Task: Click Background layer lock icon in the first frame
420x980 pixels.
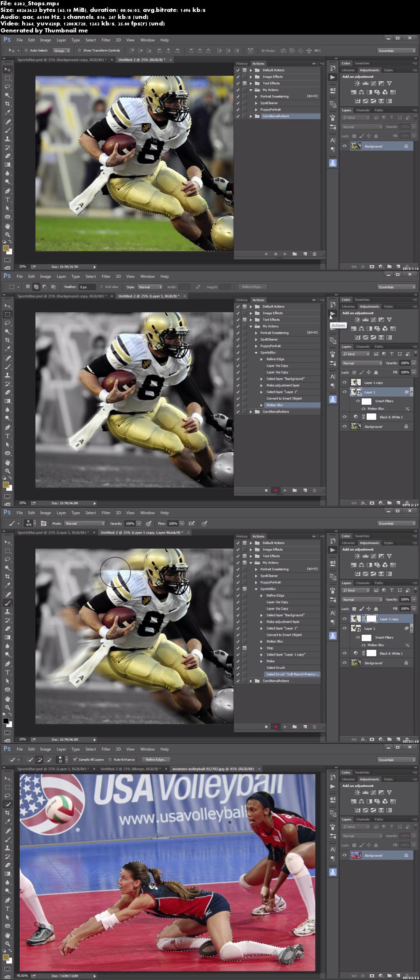Action: (x=406, y=146)
